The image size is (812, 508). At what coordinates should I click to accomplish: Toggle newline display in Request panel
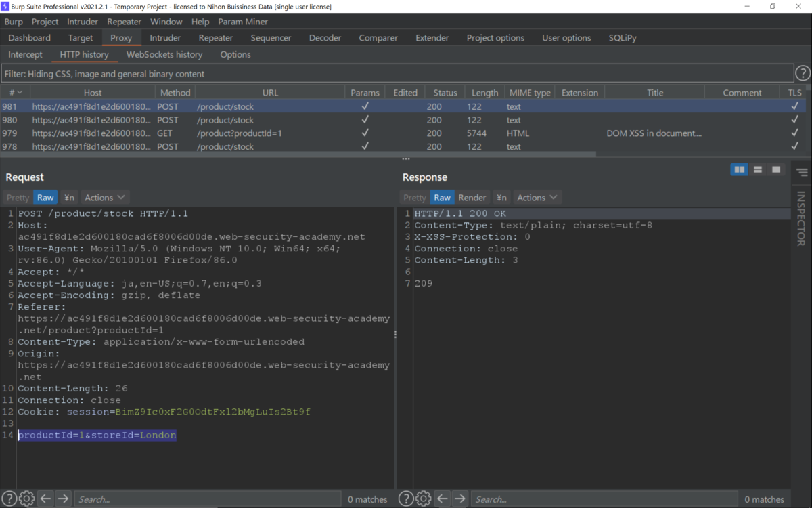pyautogui.click(x=69, y=198)
